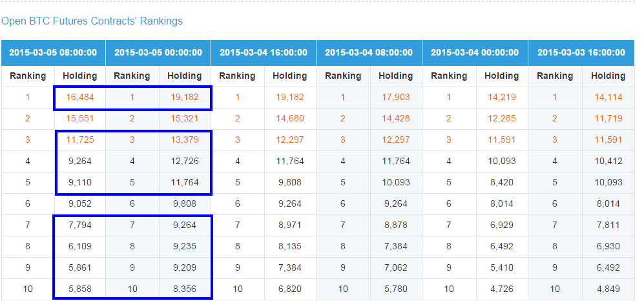The height and width of the screenshot is (301, 644).
Task: Click 19,182 under 2015-03-04 16:00:00
Action: (290, 98)
